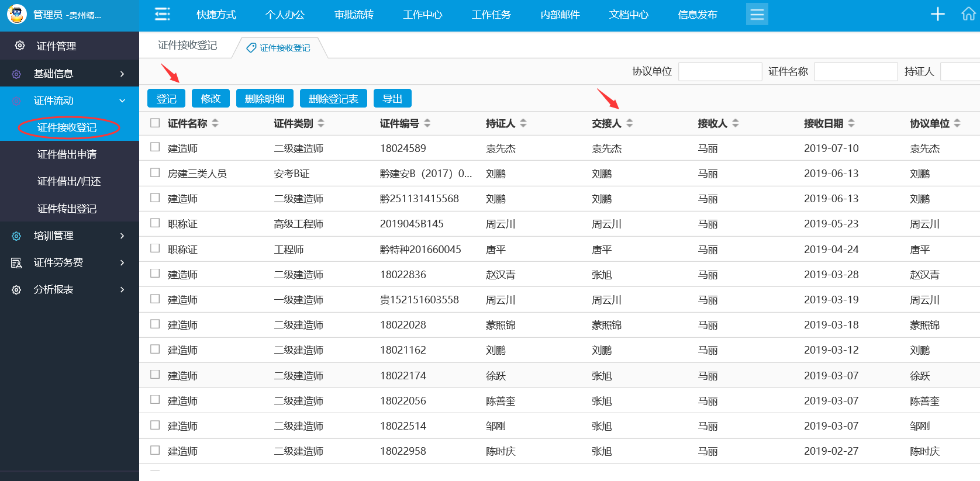Click the plus icon at top right

tap(937, 15)
